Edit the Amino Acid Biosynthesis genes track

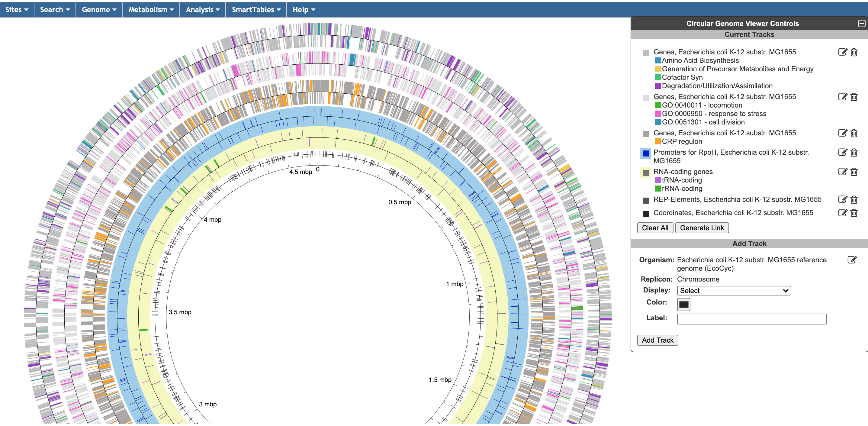(x=842, y=52)
